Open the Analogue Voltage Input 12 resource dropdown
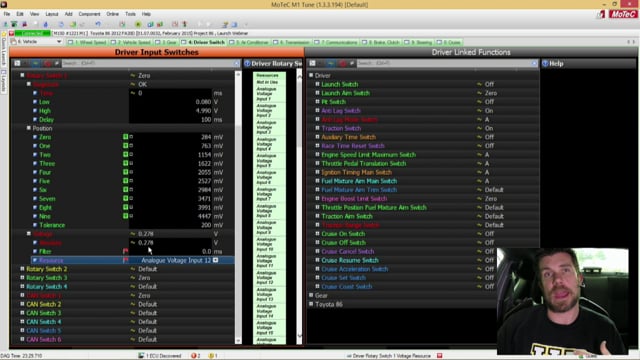Viewport: 640px width, 360px height. pyautogui.click(x=216, y=260)
